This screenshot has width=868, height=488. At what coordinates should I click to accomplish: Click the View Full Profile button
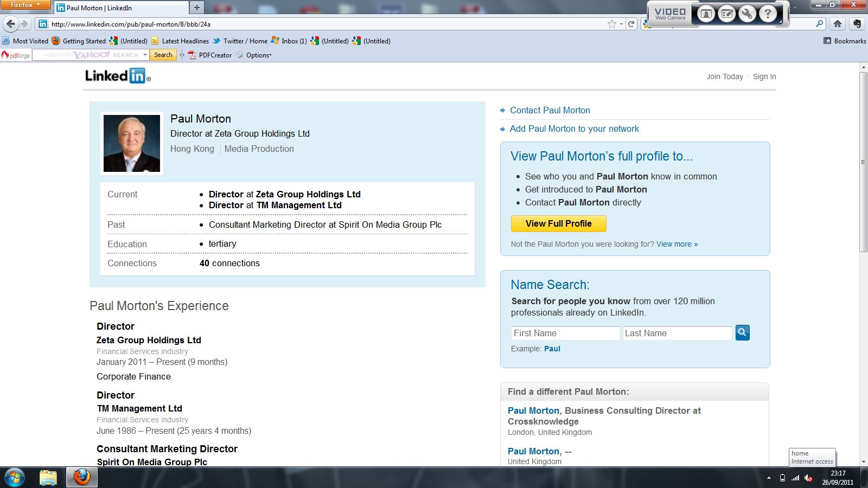[x=558, y=223]
